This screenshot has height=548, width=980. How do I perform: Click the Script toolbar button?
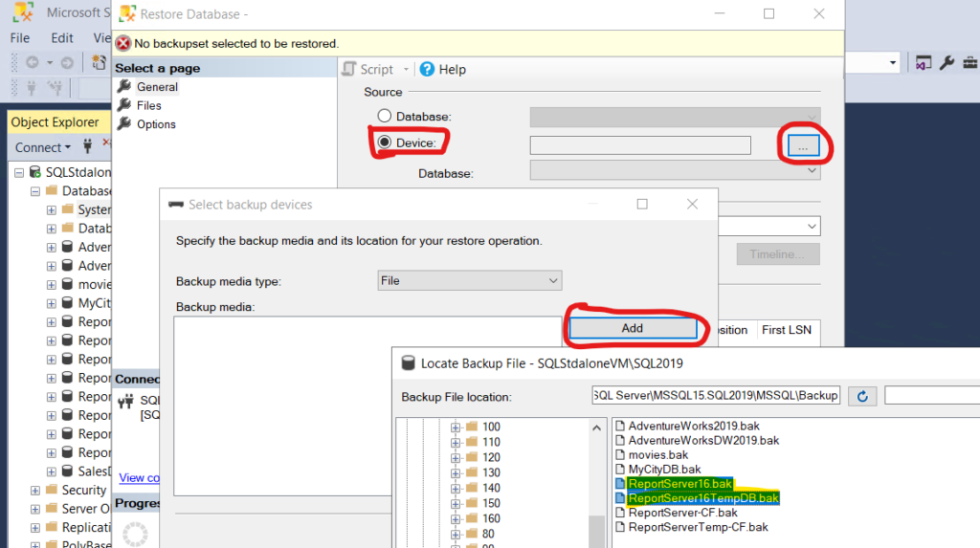[x=368, y=70]
